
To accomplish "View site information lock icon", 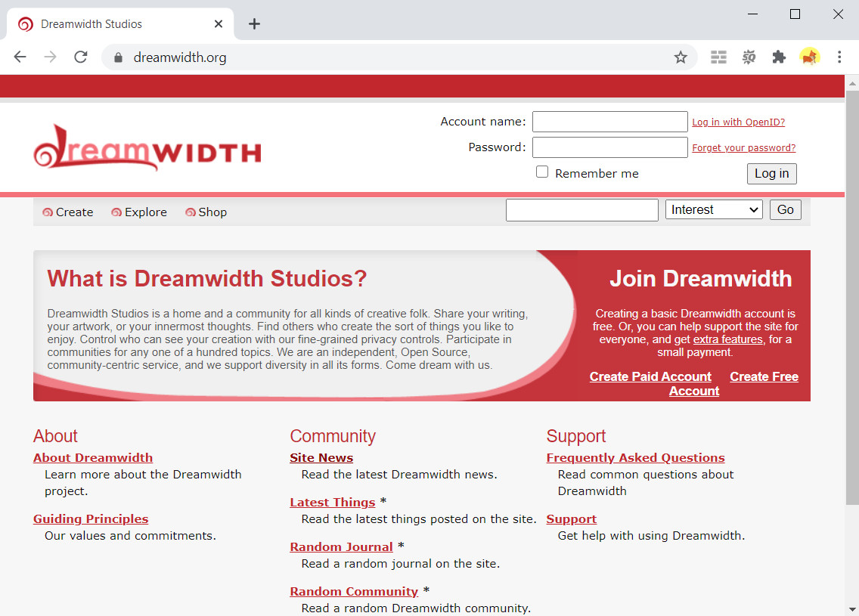I will click(117, 57).
